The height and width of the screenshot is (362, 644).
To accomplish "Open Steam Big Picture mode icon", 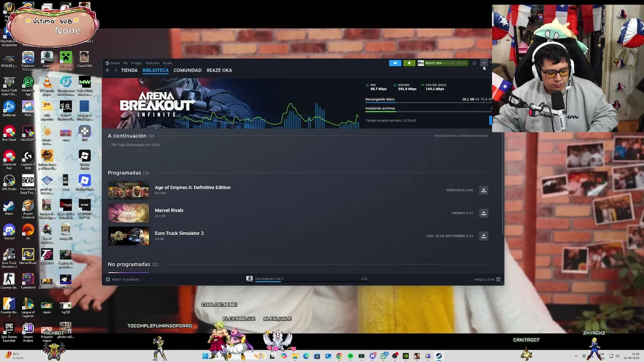I will click(474, 63).
